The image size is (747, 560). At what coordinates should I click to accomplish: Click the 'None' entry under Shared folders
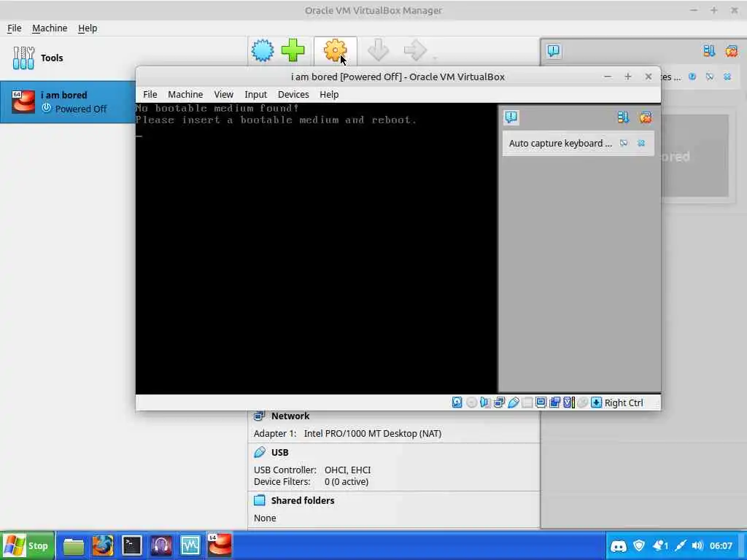(265, 518)
